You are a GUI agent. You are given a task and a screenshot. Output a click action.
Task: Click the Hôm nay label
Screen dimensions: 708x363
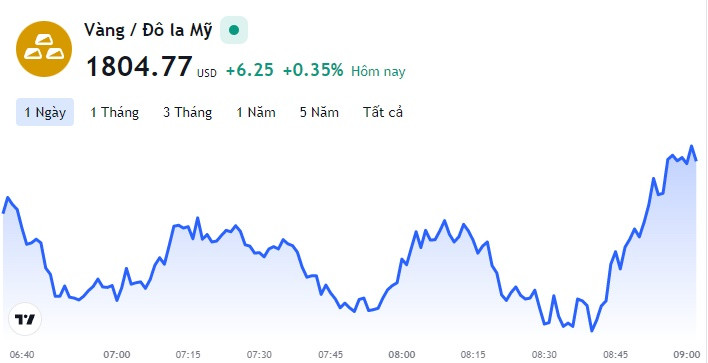coord(378,71)
